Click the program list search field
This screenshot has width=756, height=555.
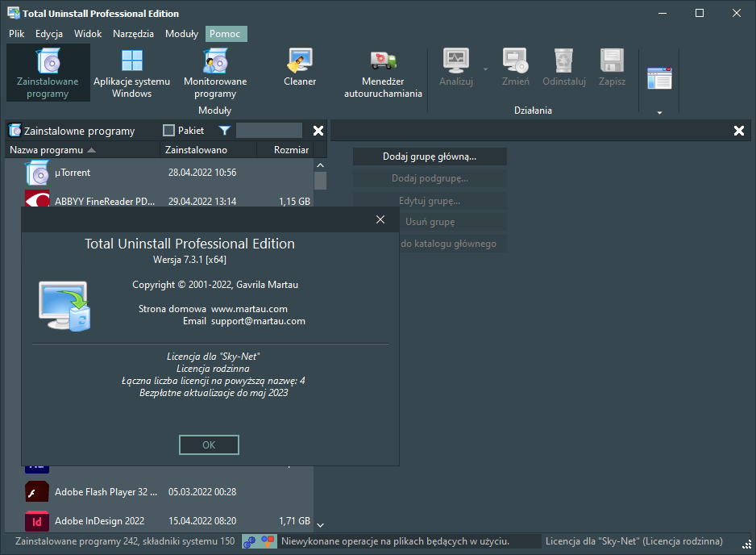coord(269,131)
